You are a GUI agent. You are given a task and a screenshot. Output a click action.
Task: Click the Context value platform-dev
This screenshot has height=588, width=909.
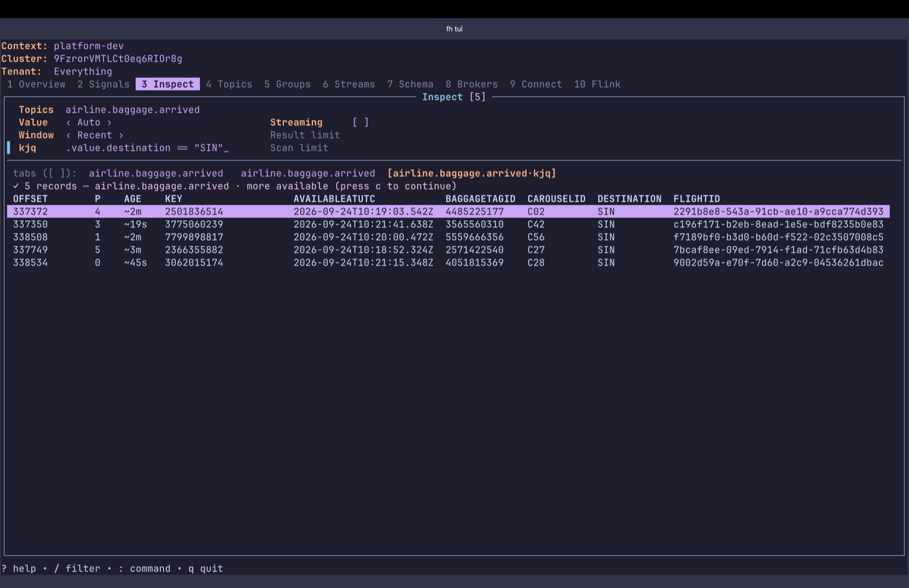(x=89, y=46)
